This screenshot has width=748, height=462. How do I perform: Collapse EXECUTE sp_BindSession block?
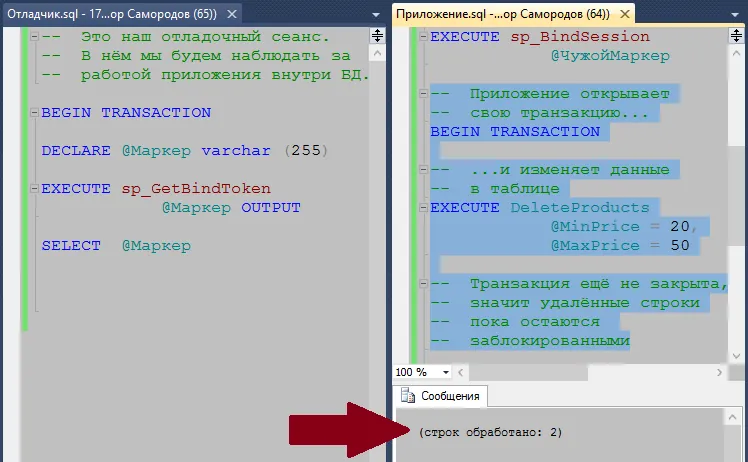coord(423,36)
